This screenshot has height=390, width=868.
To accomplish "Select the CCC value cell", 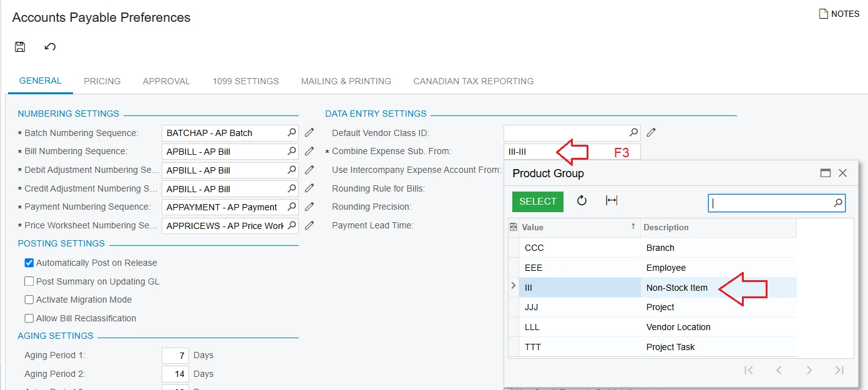I will 580,248.
